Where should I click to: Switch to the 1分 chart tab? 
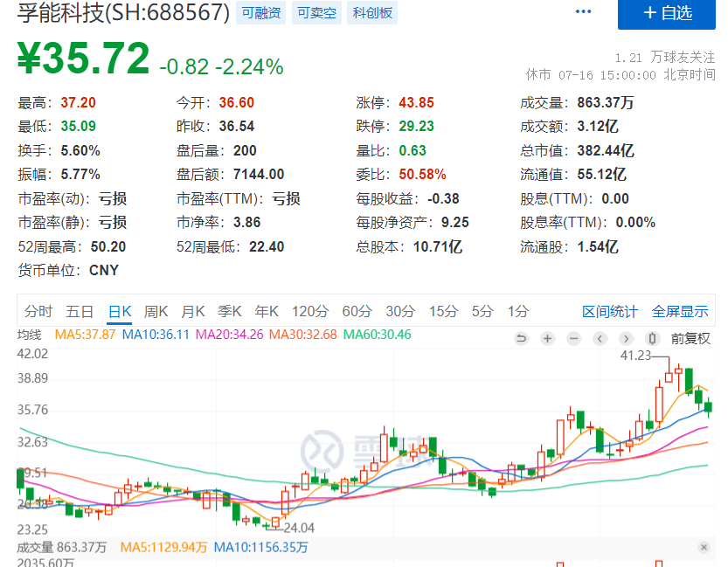pyautogui.click(x=517, y=311)
